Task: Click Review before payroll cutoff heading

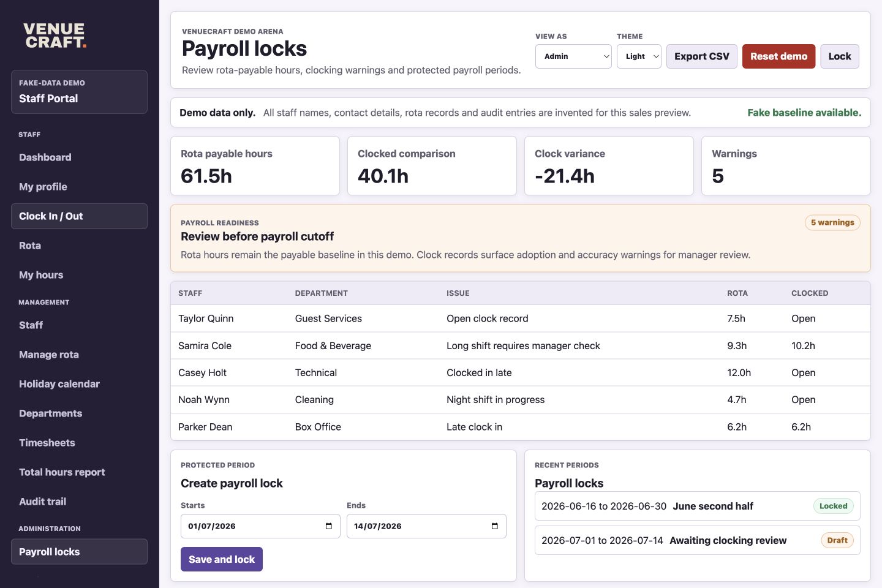Action: (257, 236)
